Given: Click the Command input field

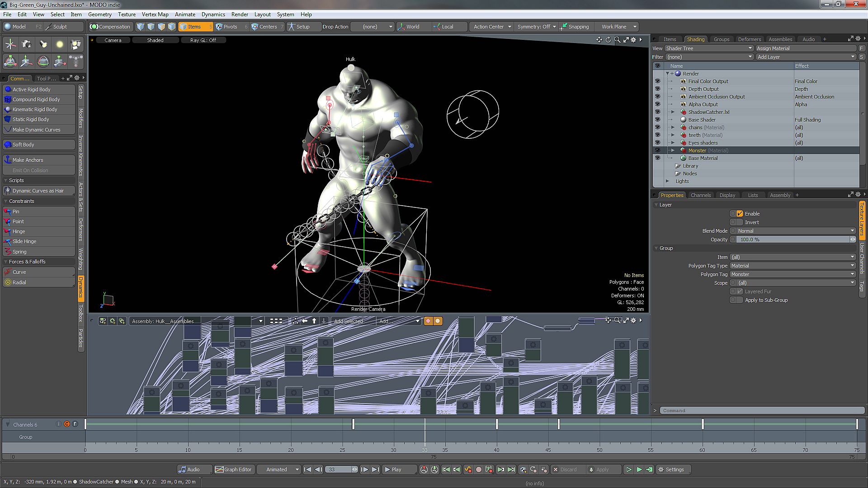Looking at the screenshot, I should pyautogui.click(x=761, y=410).
